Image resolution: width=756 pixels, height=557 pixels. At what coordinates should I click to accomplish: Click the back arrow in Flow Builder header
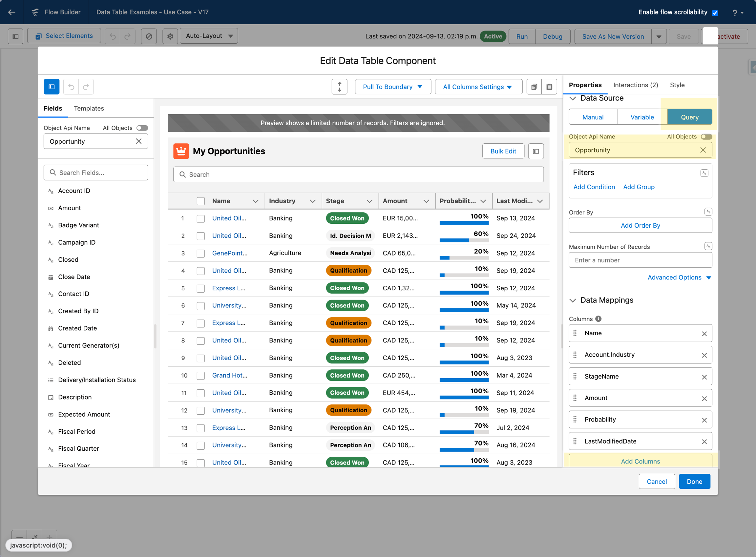point(12,12)
